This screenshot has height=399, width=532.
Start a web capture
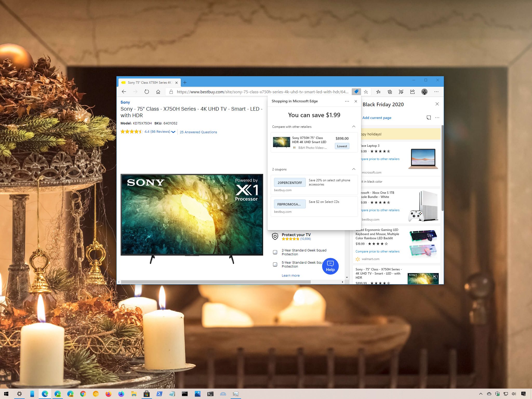pyautogui.click(x=401, y=92)
